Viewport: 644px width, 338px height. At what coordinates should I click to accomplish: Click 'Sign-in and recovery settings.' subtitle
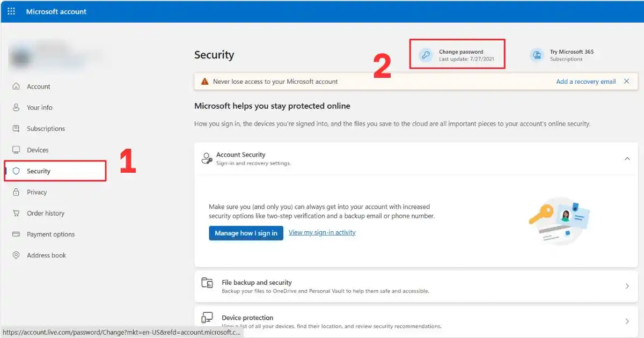(x=253, y=163)
